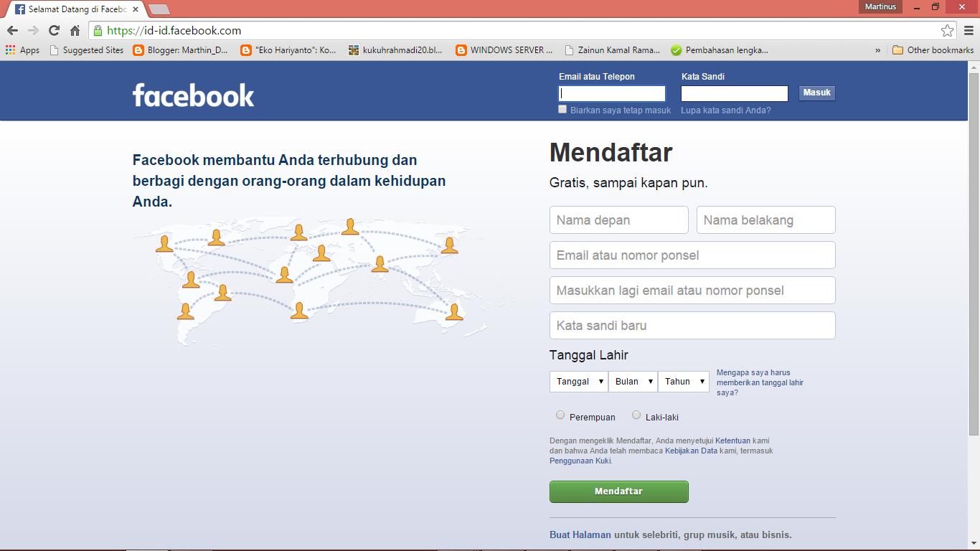Open the Chrome hamburger menu
This screenshot has width=980, height=551.
pyautogui.click(x=969, y=31)
